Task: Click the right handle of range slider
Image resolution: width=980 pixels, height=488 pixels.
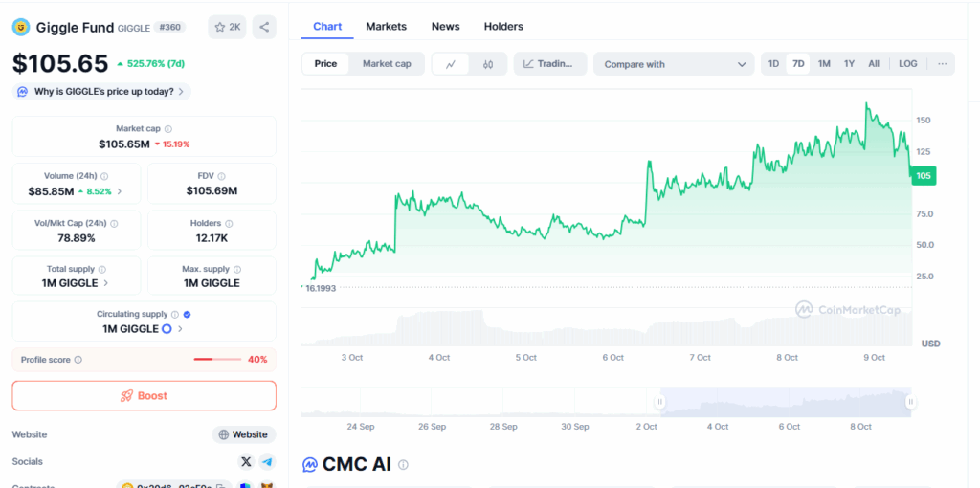Action: pyautogui.click(x=910, y=402)
